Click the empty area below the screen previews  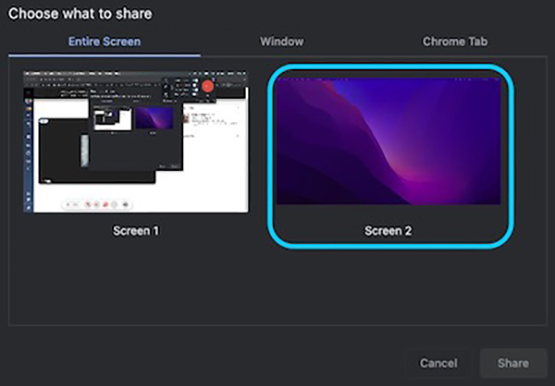pos(278,287)
